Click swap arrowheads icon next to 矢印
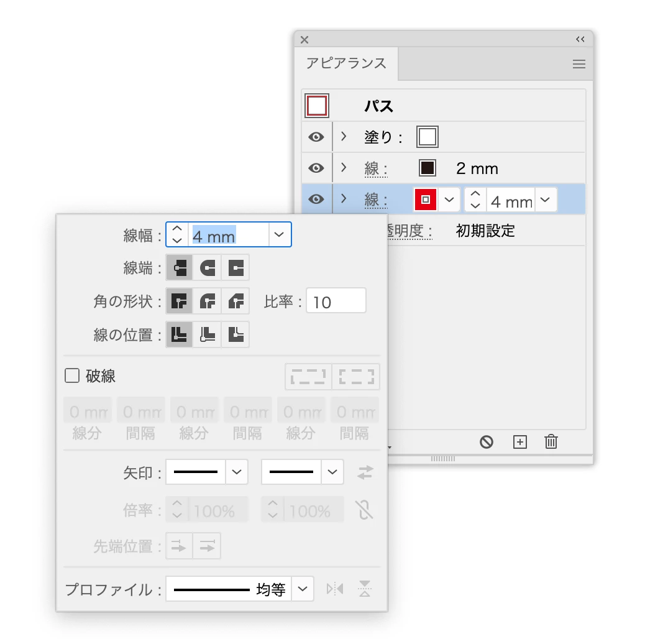Screen dimensions: 645x644 tap(365, 472)
